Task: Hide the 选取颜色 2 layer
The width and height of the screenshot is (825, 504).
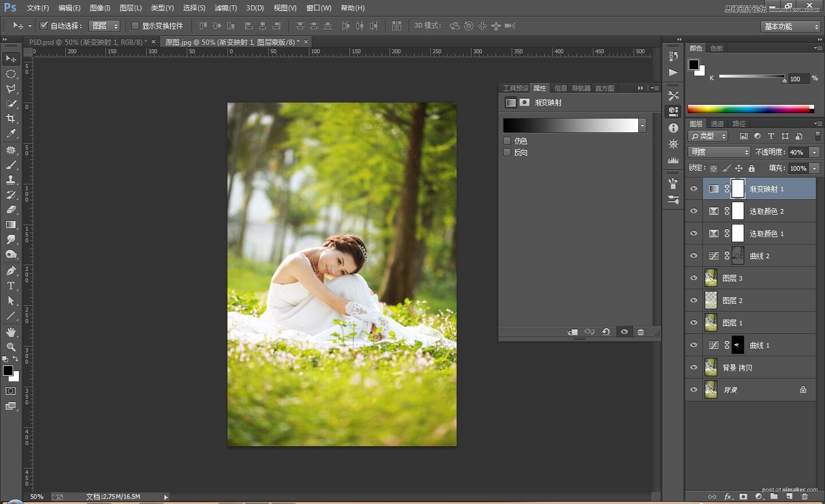Action: (694, 211)
